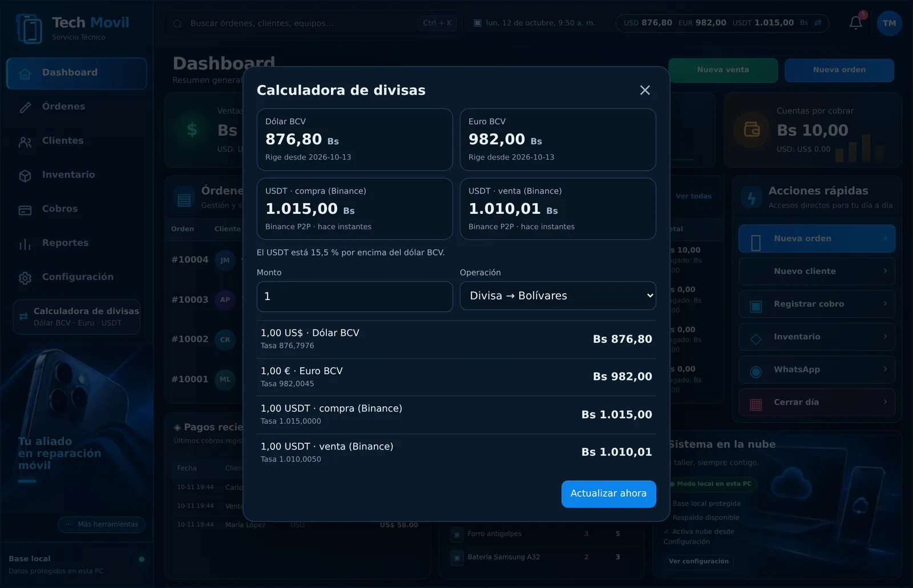This screenshot has width=913, height=588.
Task: Open Inventario in the sidebar
Action: [76, 175]
